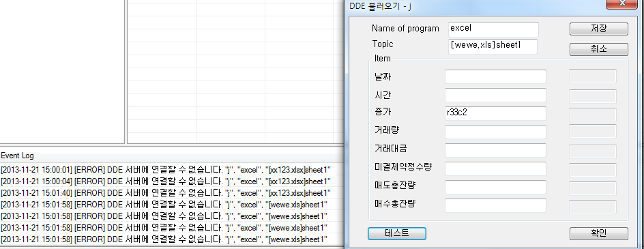Click the 취소 button

(598, 49)
